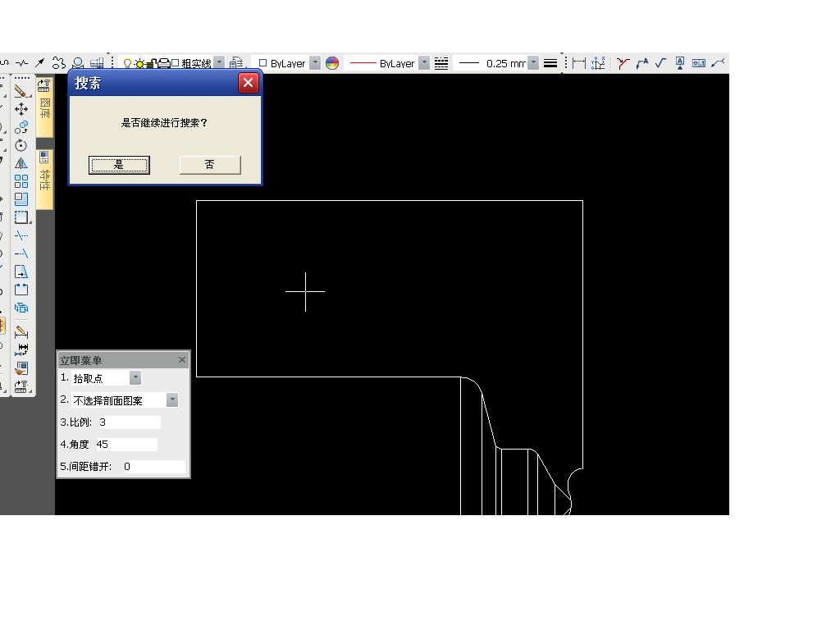Image resolution: width=840 pixels, height=630 pixels.
Task: Click the block/table insert icon in top toolbar
Action: point(97,63)
